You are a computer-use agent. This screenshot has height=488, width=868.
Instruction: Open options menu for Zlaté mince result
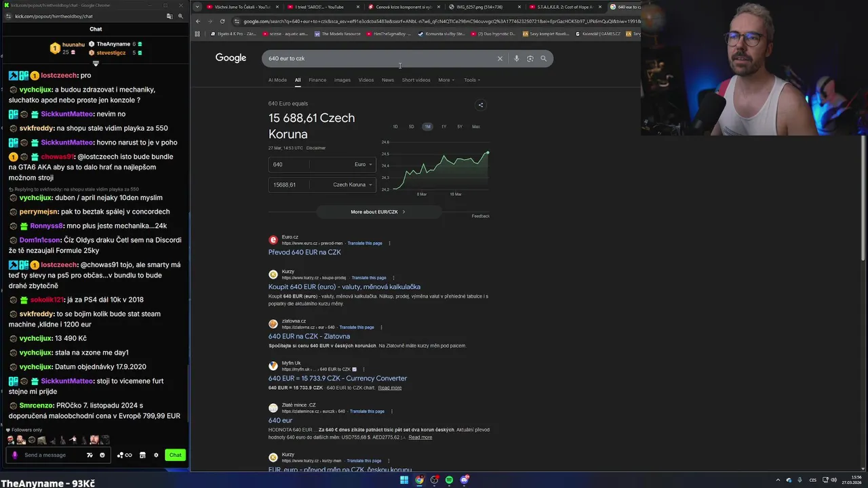[391, 411]
